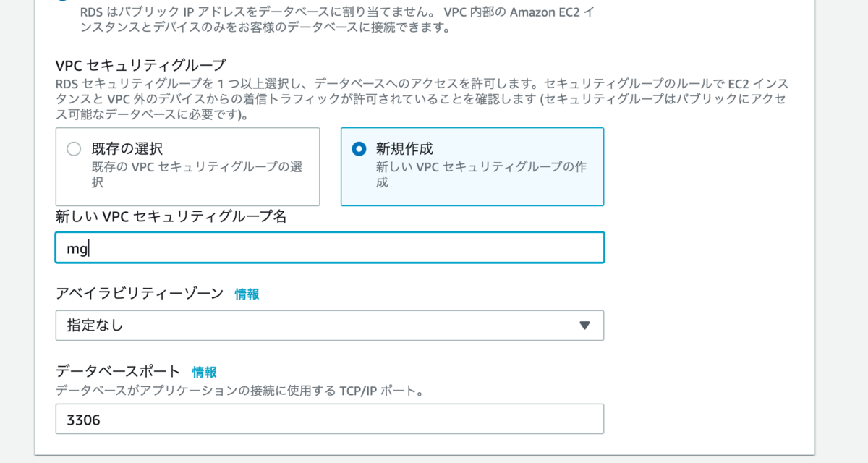This screenshot has width=868, height=463.
Task: Select the 新規作成 option card
Action: 472,166
